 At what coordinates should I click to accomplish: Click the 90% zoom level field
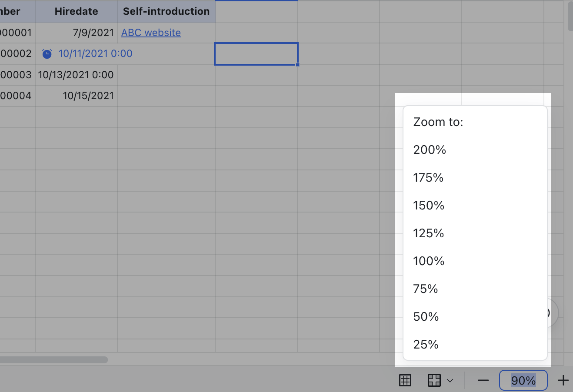[x=523, y=381]
